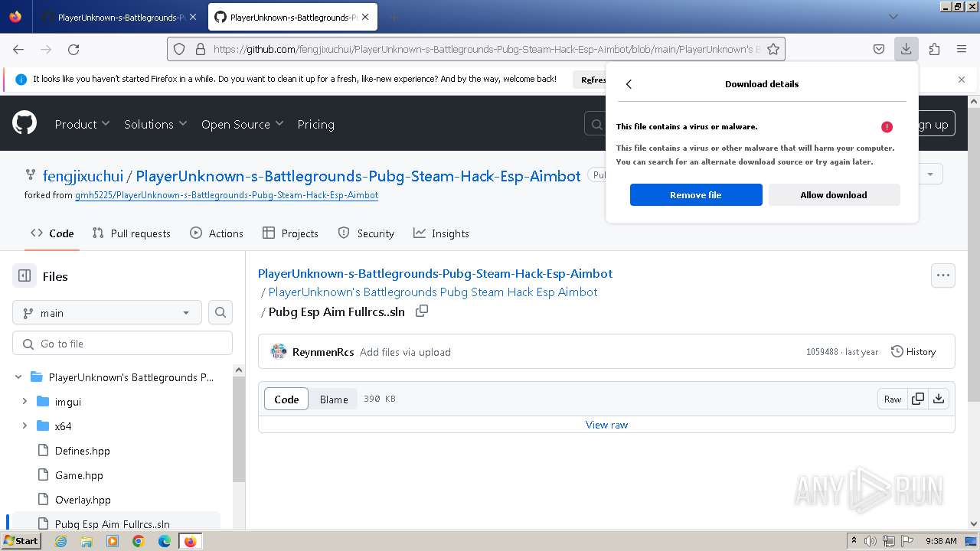Expand the Open Source menu
Screen dimensions: 980x551
click(242, 124)
